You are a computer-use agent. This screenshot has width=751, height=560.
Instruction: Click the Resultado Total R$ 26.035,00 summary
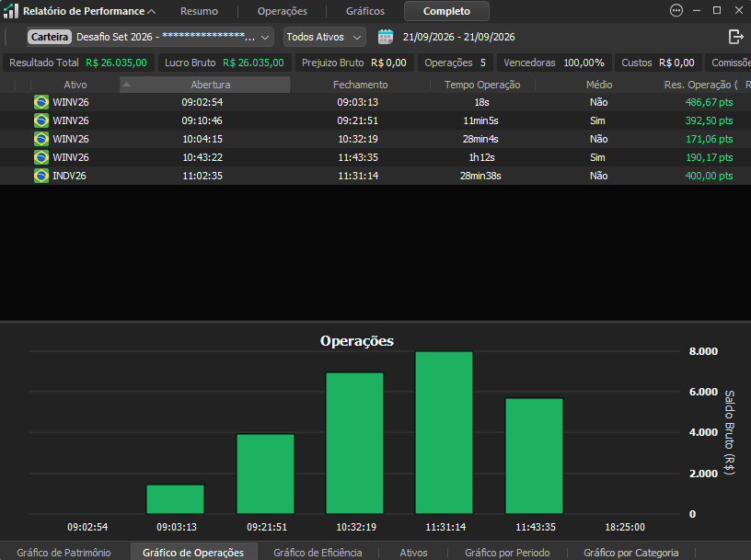tap(78, 63)
